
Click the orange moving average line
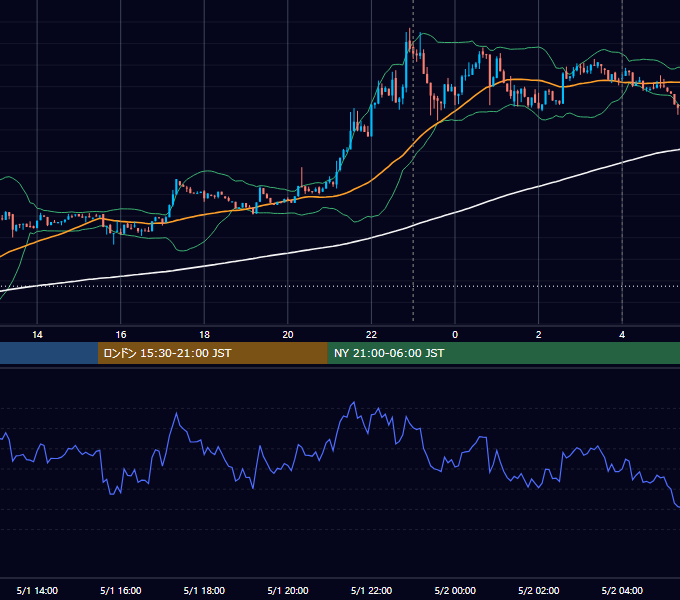[x=373, y=179]
